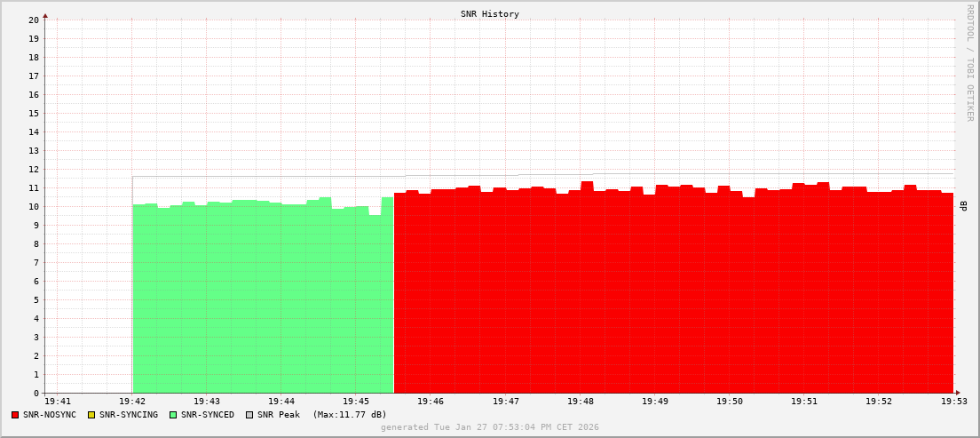Select the SNR-NOSYNC legend label
The image size is (980, 438).
(x=50, y=415)
